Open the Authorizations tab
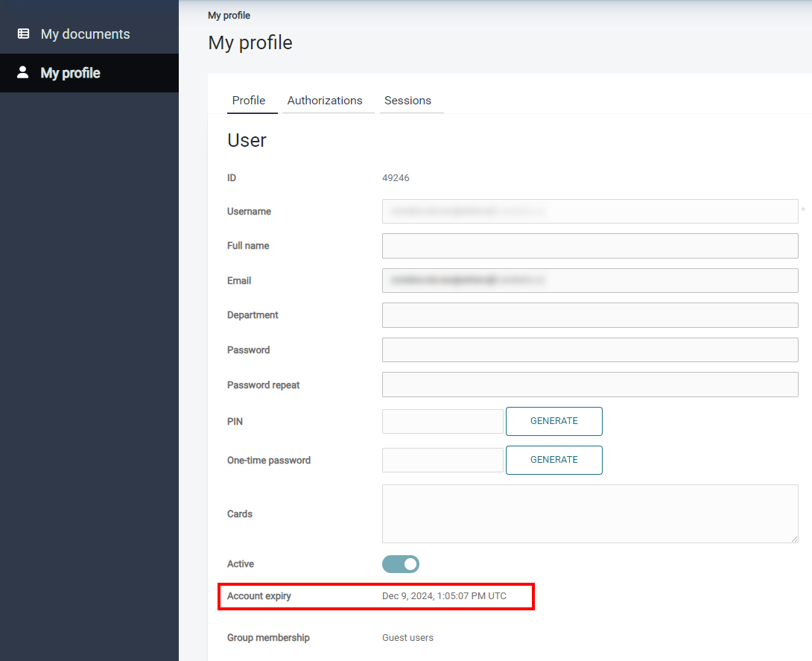 (x=325, y=101)
